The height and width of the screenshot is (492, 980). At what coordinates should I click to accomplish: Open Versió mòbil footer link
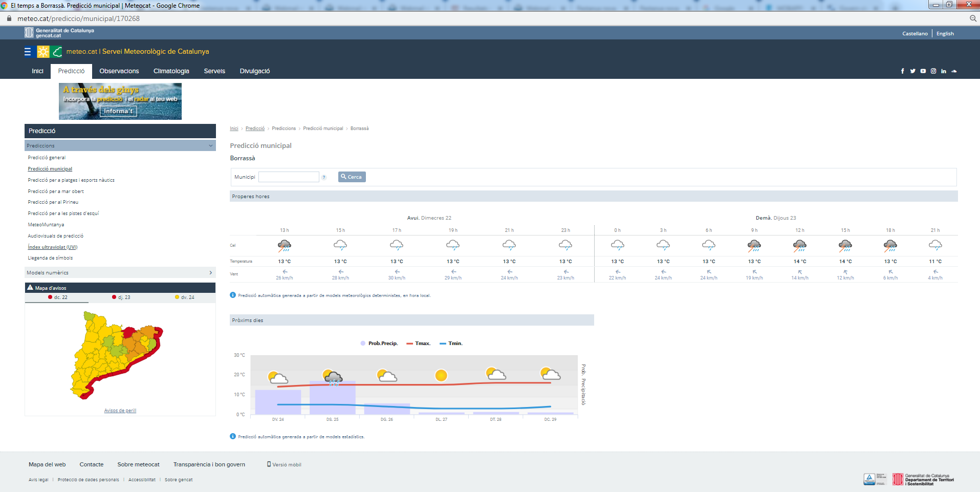point(284,465)
